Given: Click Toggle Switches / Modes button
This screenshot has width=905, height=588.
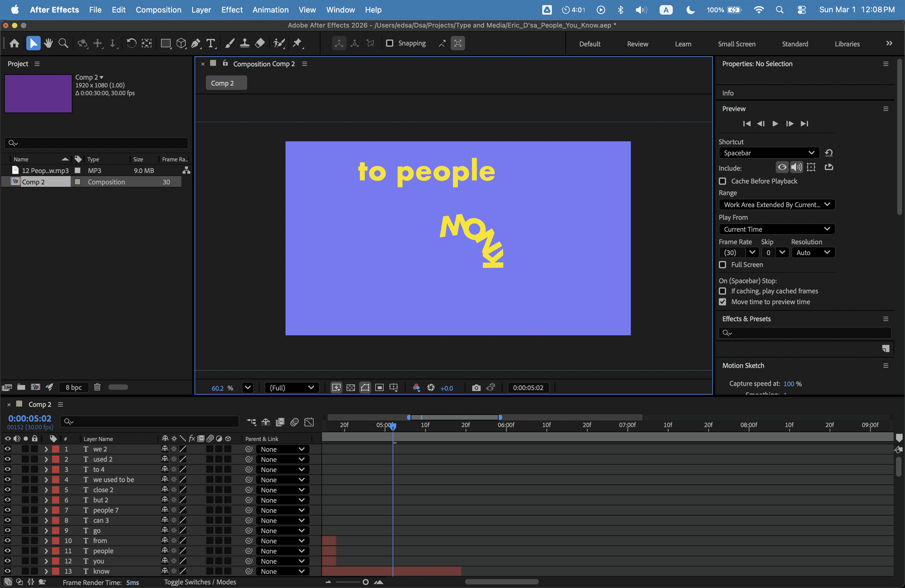Looking at the screenshot, I should (200, 582).
